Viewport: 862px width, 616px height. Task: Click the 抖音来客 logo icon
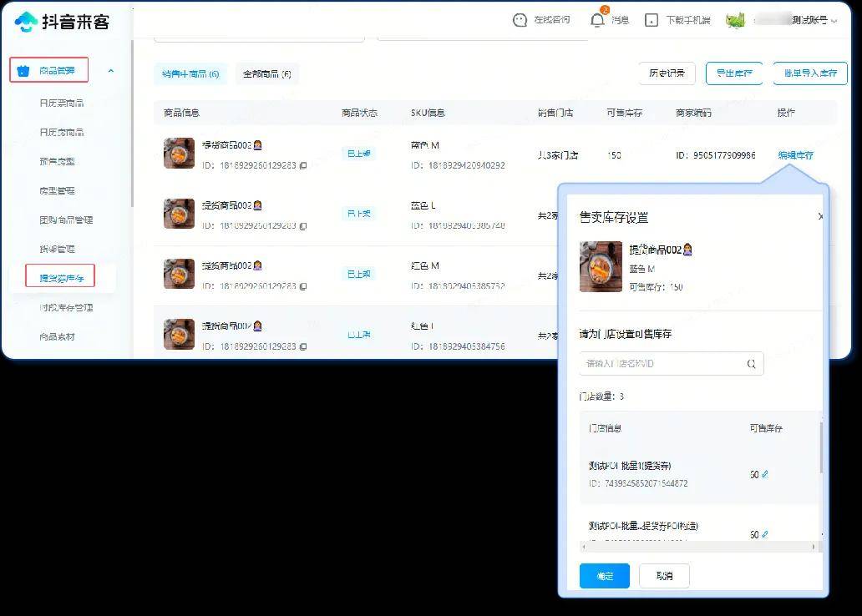pyautogui.click(x=26, y=22)
